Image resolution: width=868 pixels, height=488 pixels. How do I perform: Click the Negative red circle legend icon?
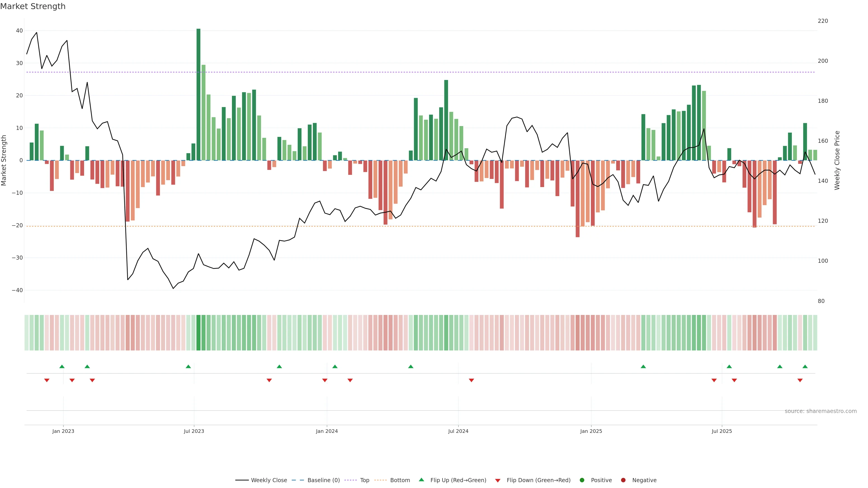pyautogui.click(x=623, y=480)
